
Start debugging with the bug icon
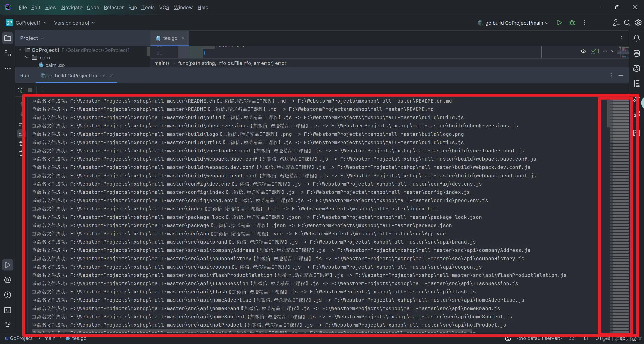[x=572, y=23]
